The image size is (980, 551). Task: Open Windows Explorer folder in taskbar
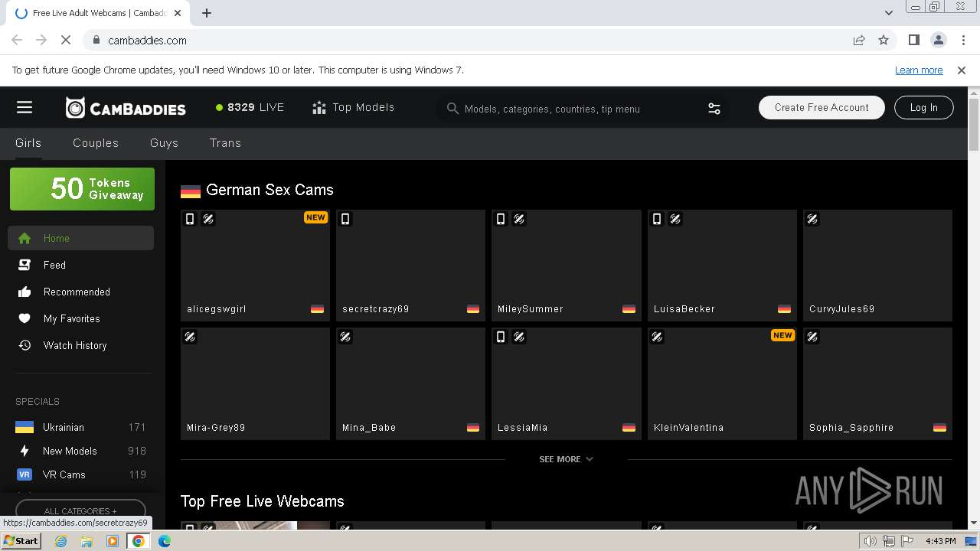tap(87, 541)
